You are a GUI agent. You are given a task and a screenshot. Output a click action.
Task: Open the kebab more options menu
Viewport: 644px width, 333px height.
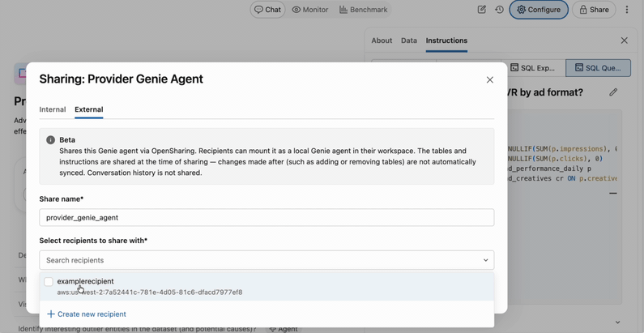pos(627,10)
